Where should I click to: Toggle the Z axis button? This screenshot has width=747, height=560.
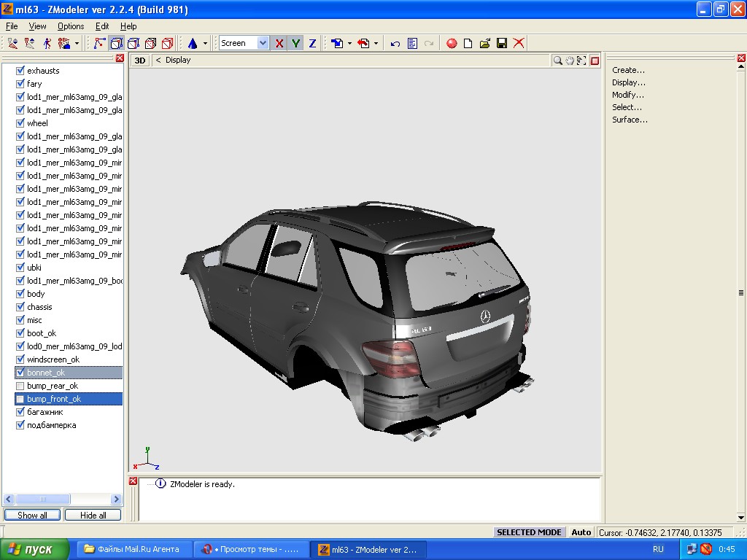coord(312,43)
